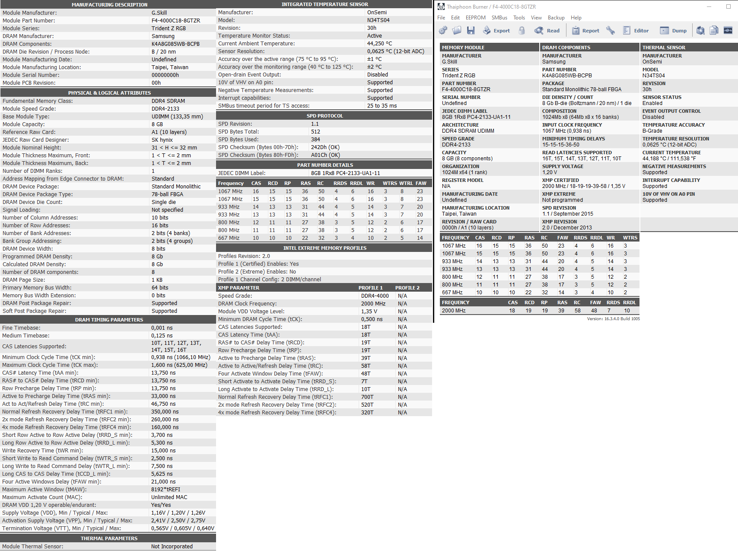
Task: Save using the floppy disk toolbar icon
Action: [471, 30]
